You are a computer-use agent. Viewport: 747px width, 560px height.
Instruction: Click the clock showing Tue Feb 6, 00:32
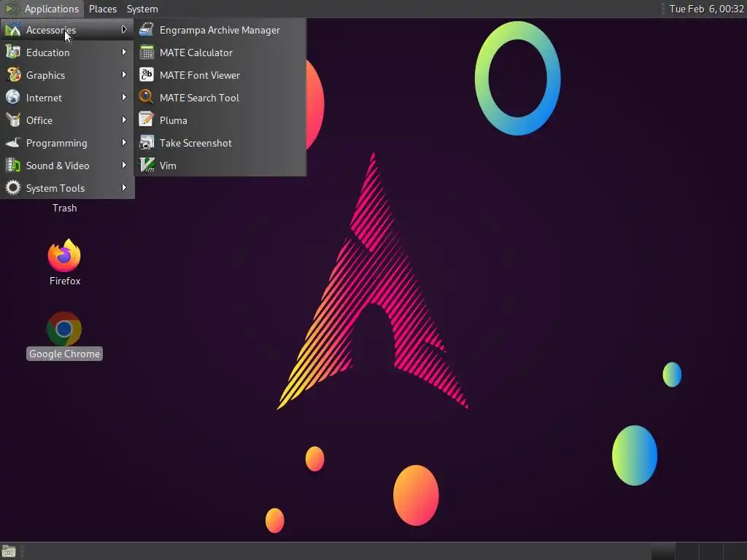tap(706, 9)
